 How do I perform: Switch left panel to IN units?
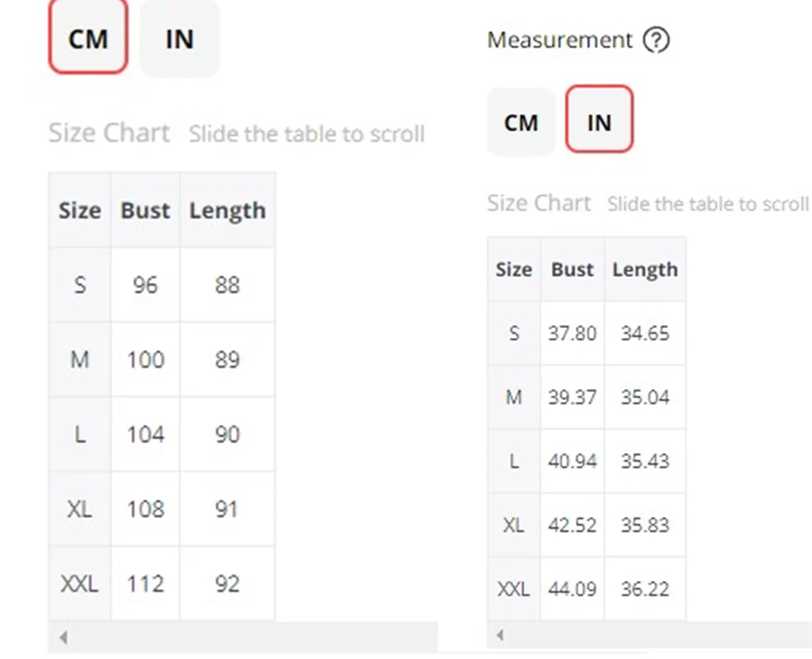[x=180, y=39]
